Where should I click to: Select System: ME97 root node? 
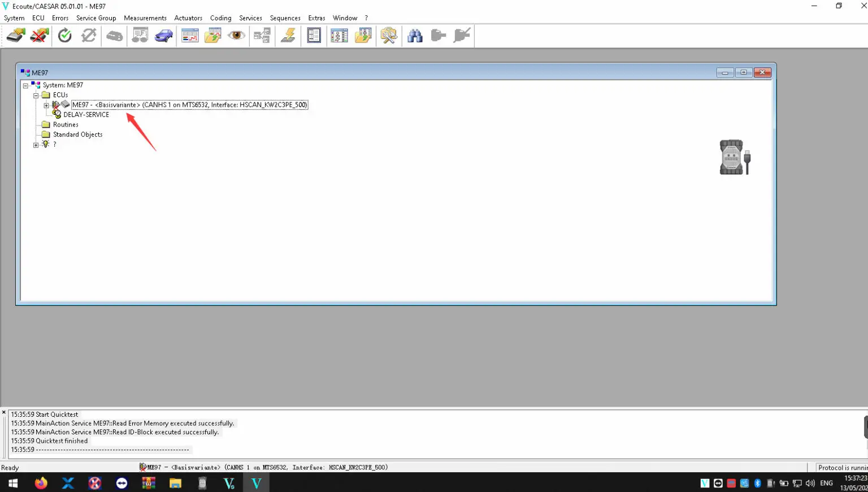(x=63, y=85)
